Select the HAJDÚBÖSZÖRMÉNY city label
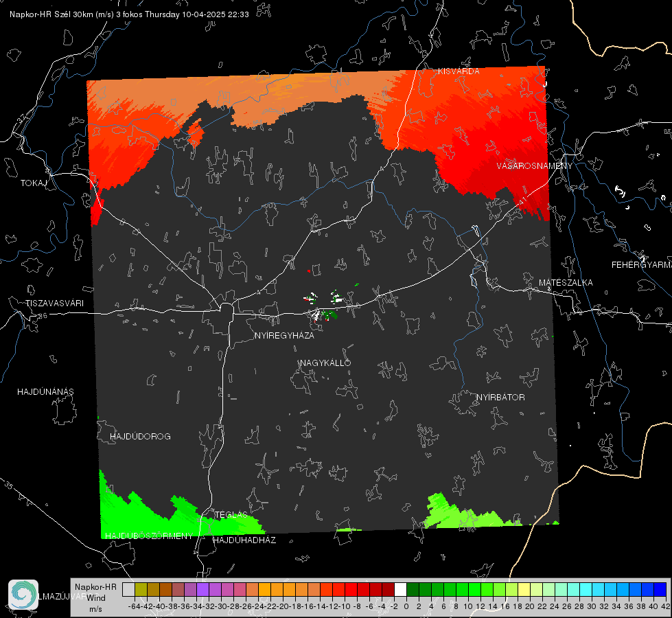 [149, 536]
